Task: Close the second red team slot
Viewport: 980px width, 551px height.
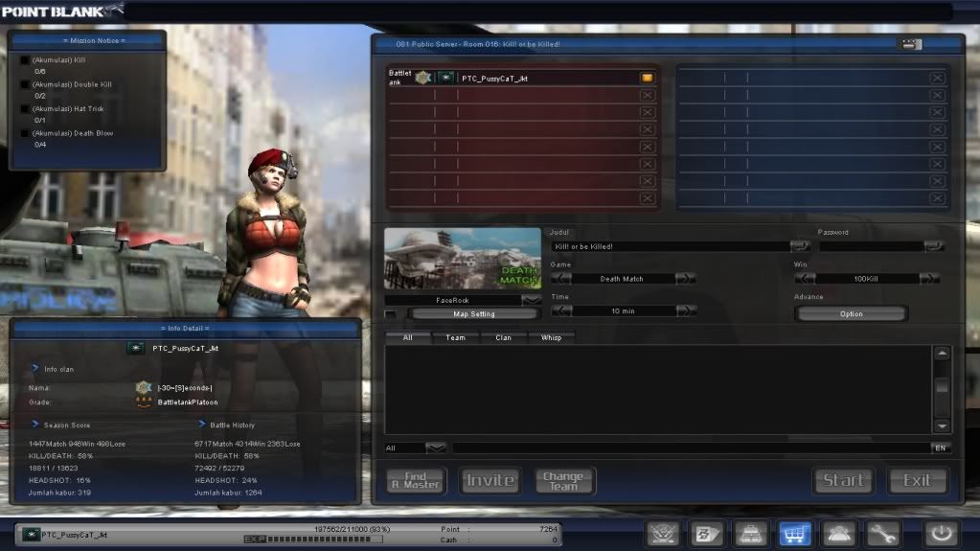Action: click(x=647, y=95)
